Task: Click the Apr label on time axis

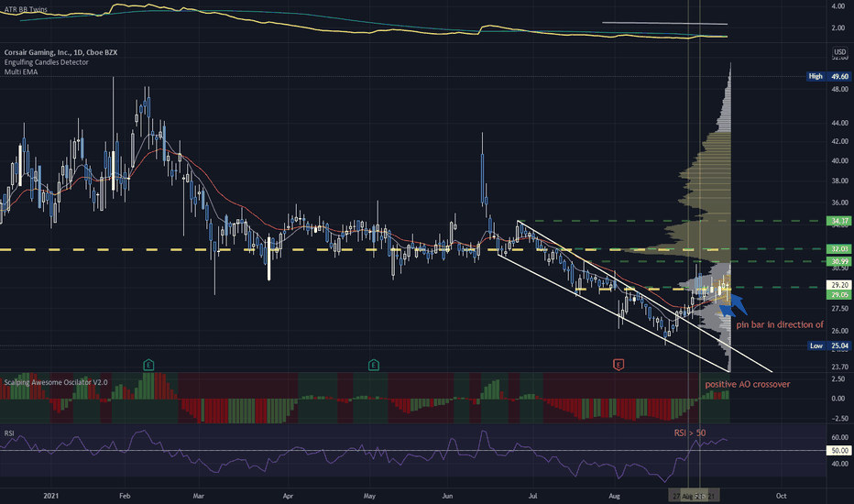Action: click(x=288, y=496)
